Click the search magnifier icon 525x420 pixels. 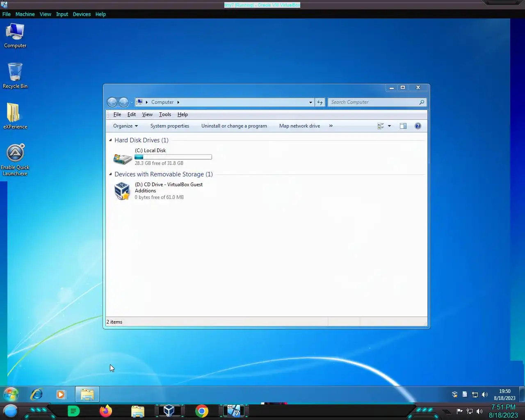pyautogui.click(x=422, y=102)
